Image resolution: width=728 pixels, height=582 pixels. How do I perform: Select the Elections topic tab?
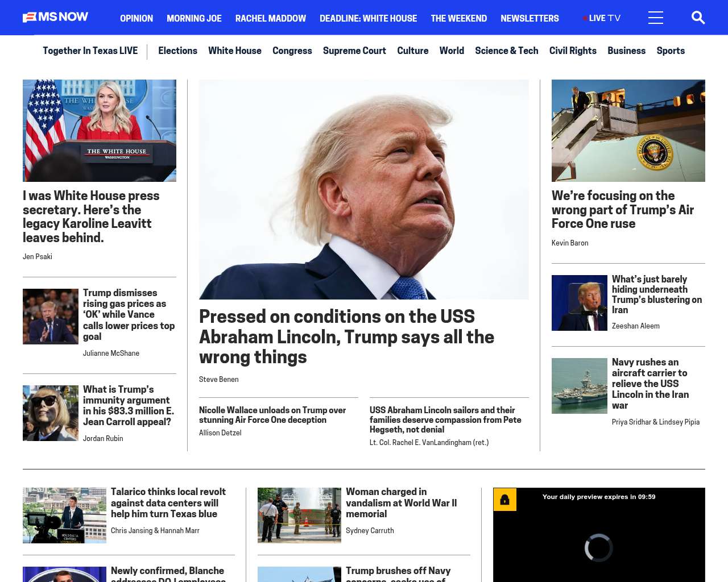tap(177, 51)
